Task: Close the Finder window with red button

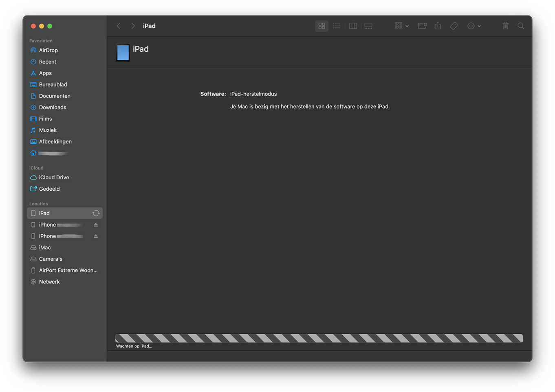Action: tap(33, 26)
